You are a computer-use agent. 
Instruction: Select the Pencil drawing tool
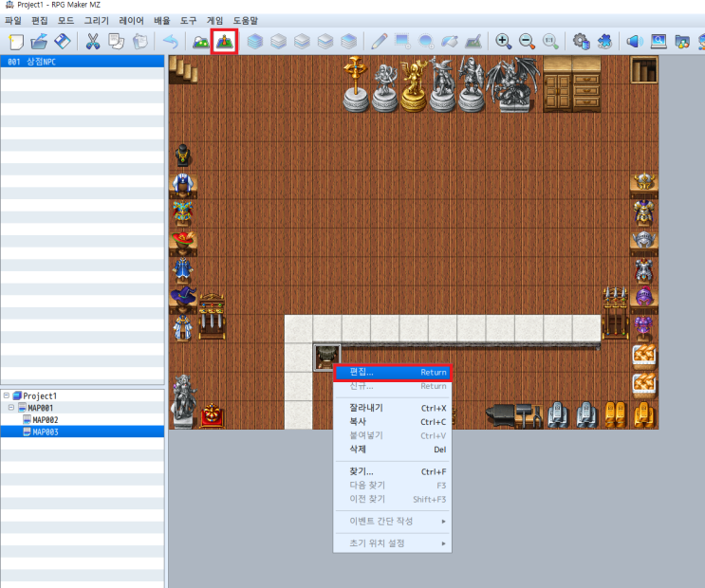point(379,42)
